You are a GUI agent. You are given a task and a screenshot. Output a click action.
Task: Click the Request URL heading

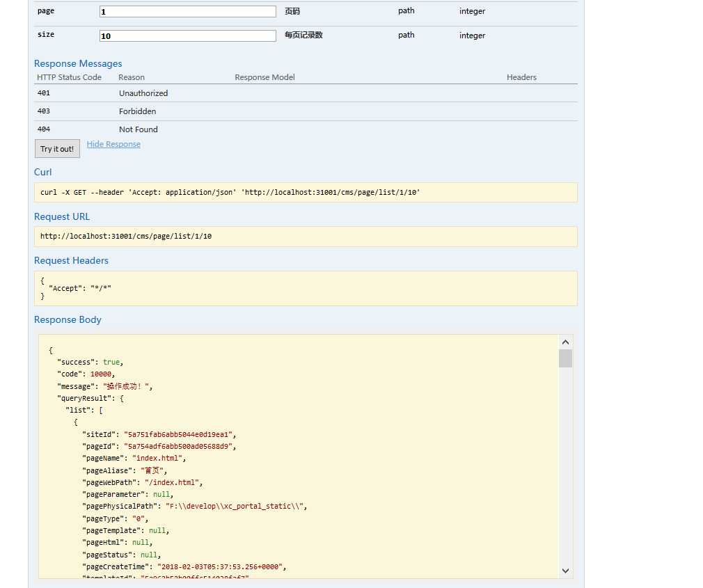click(x=62, y=216)
